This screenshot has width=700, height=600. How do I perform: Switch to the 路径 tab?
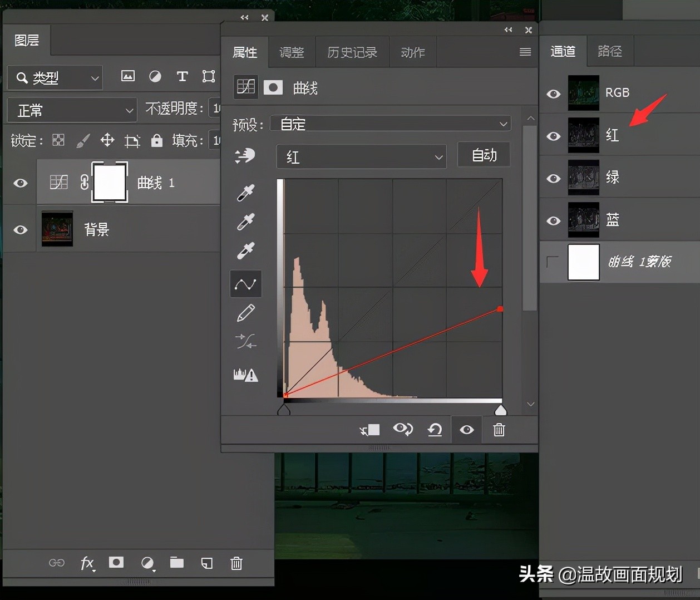tap(609, 51)
